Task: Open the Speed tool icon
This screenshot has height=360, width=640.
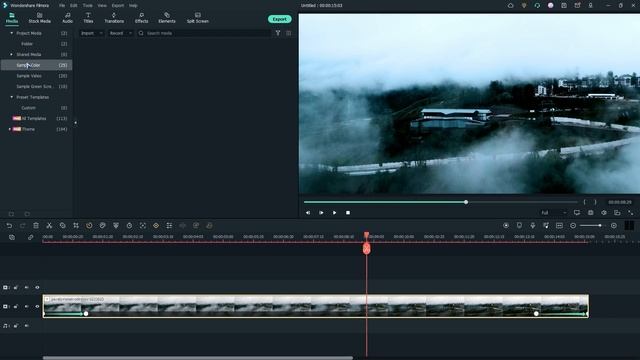Action: (x=89, y=225)
